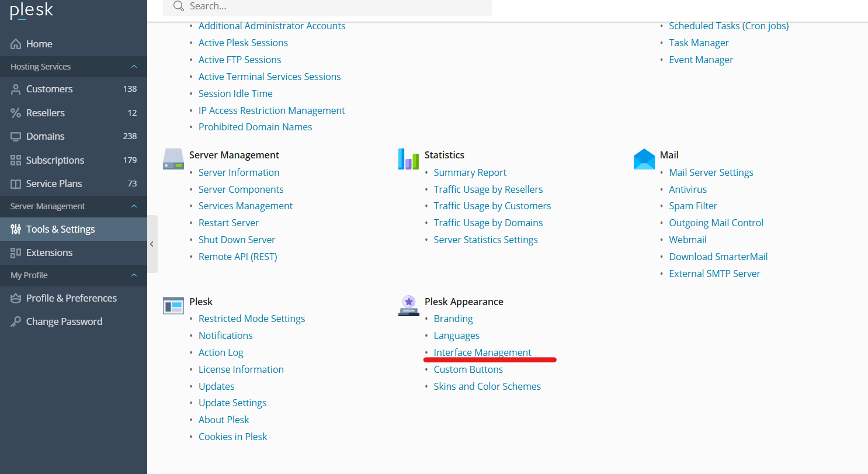Click the Home house icon in sidebar

tap(16, 44)
